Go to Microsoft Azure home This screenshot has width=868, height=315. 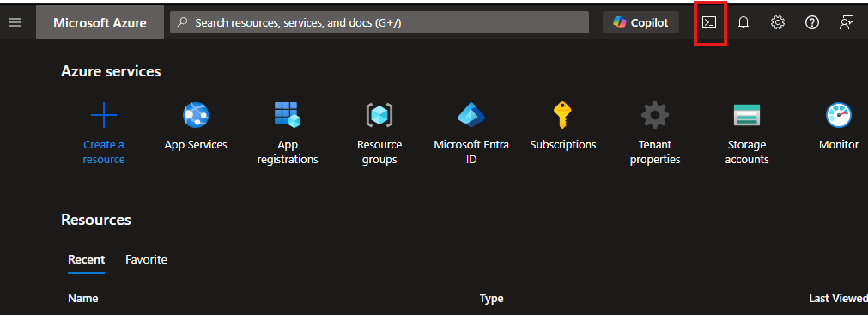coord(100,22)
